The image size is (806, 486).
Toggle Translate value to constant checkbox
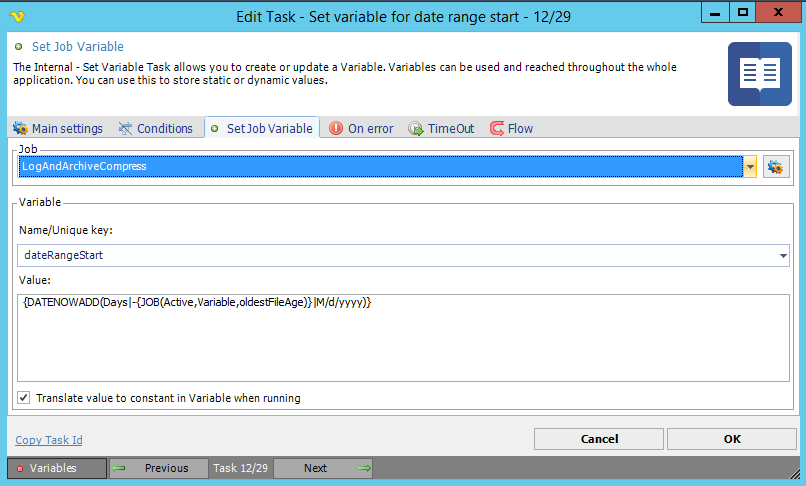click(24, 398)
